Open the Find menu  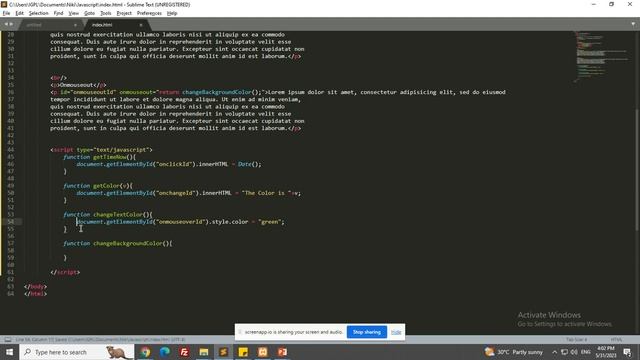pyautogui.click(x=58, y=13)
